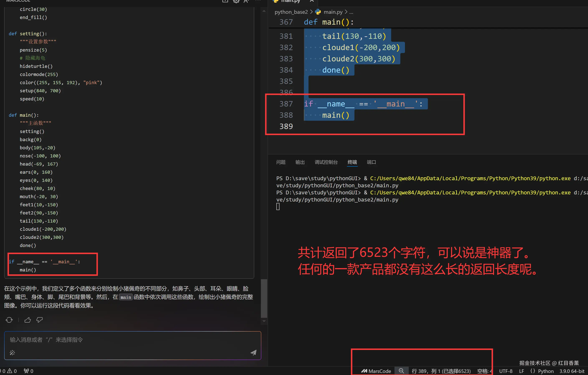Click the zoom-out magnifier icon in the status bar
Viewport: 588px width, 375px height.
[401, 371]
